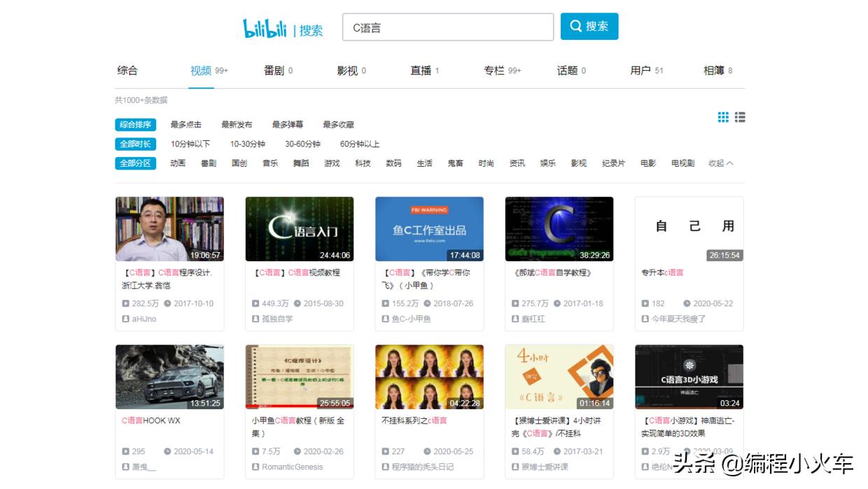Switch to the list view layout icon

(740, 117)
